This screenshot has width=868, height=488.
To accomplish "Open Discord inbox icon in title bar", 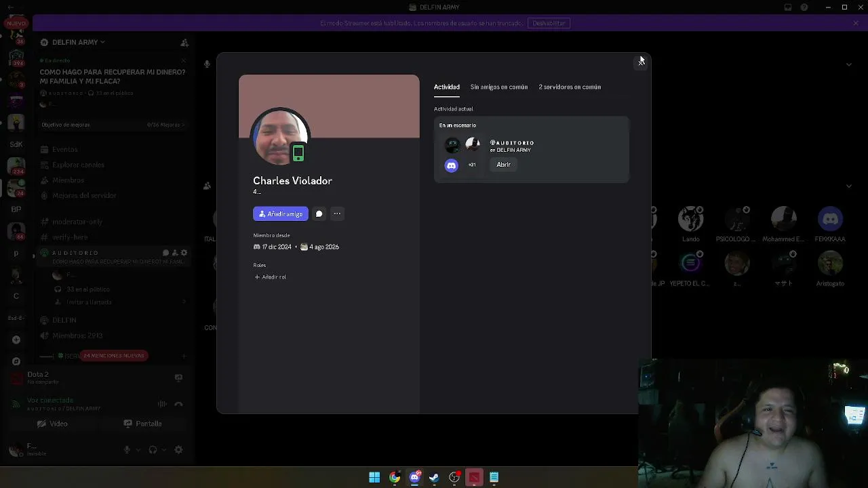I will (x=788, y=7).
